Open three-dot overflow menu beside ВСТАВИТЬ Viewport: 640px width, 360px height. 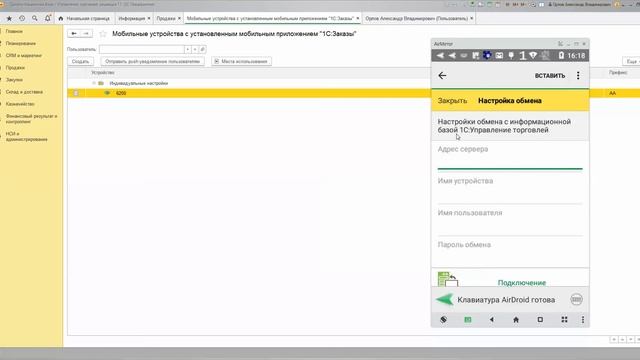578,76
